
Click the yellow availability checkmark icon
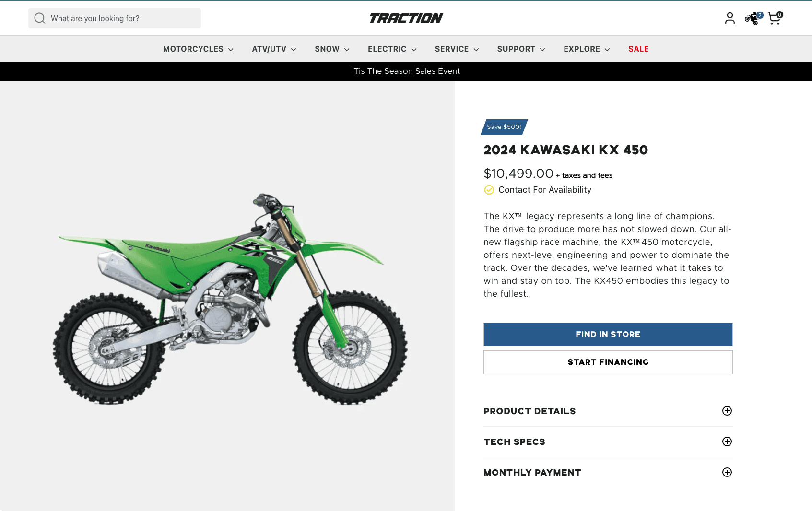point(489,190)
